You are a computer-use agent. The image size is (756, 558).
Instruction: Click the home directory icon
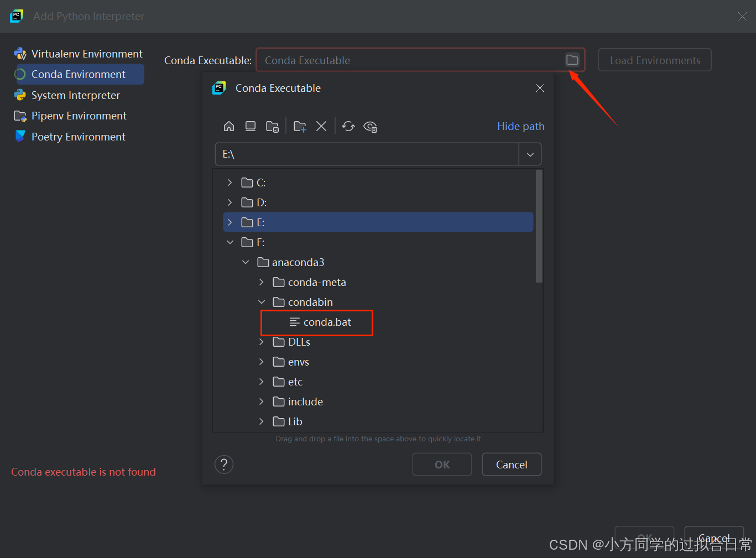[x=228, y=126]
